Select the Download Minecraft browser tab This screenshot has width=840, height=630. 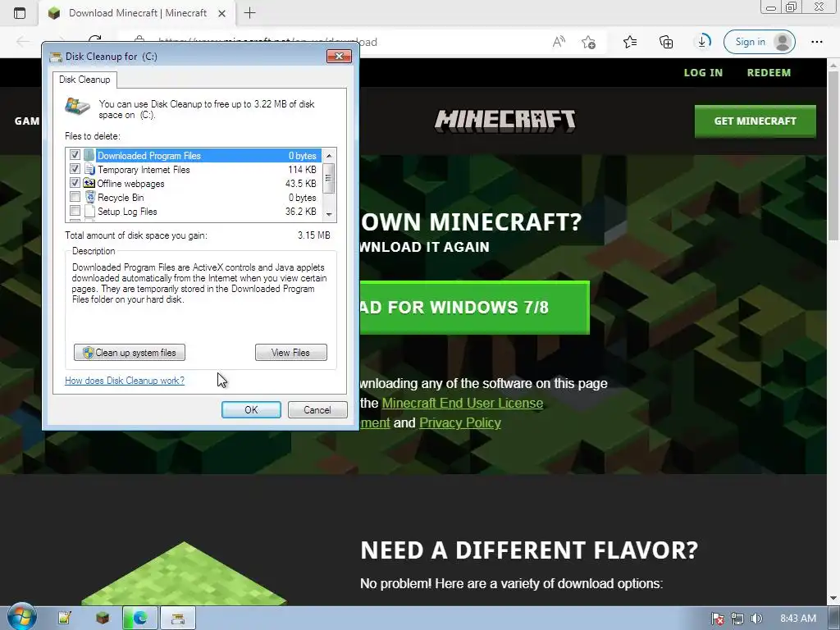point(137,13)
